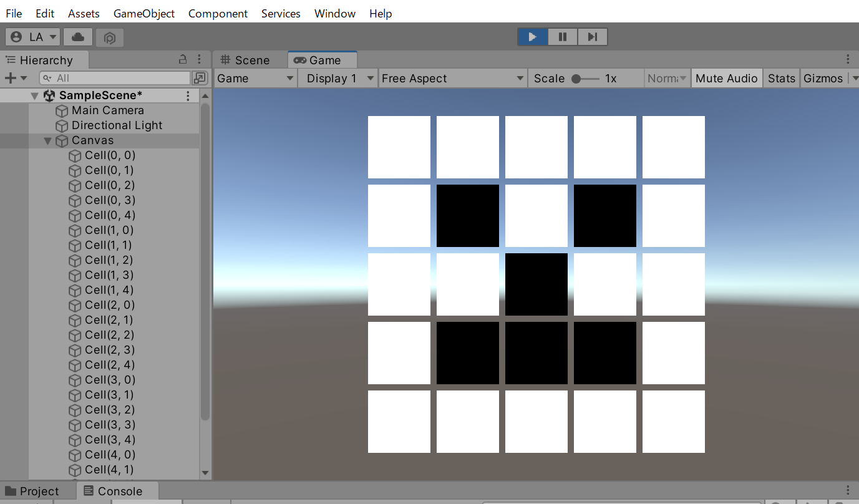Click the Step frame forward button
This screenshot has width=859, height=504.
[x=592, y=37]
